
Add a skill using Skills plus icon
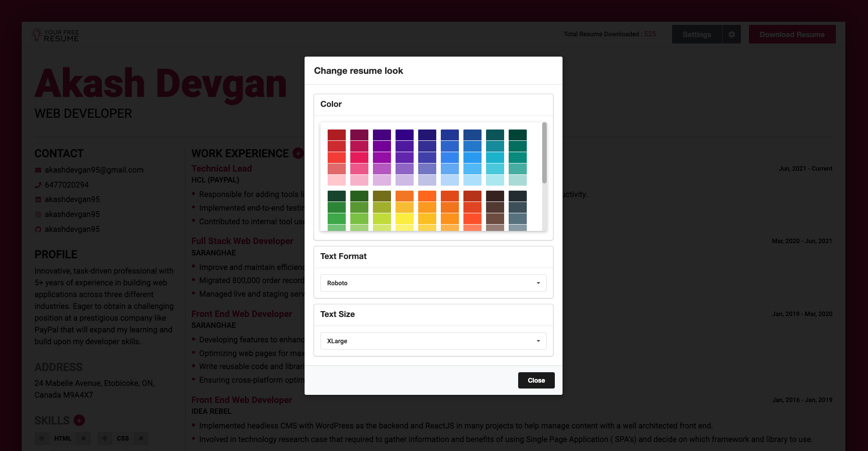[x=79, y=420]
